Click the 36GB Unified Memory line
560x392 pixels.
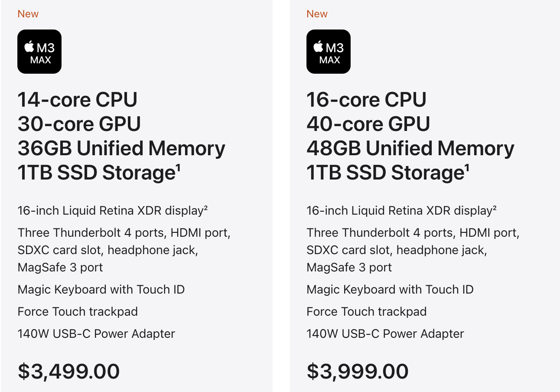(121, 148)
